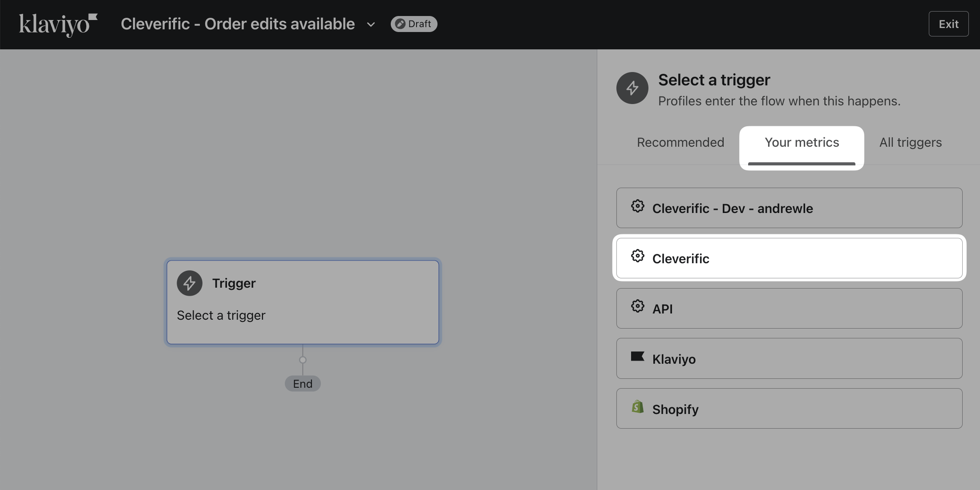Viewport: 980px width, 490px height.
Task: Switch to the Recommended tab
Action: [x=680, y=142]
